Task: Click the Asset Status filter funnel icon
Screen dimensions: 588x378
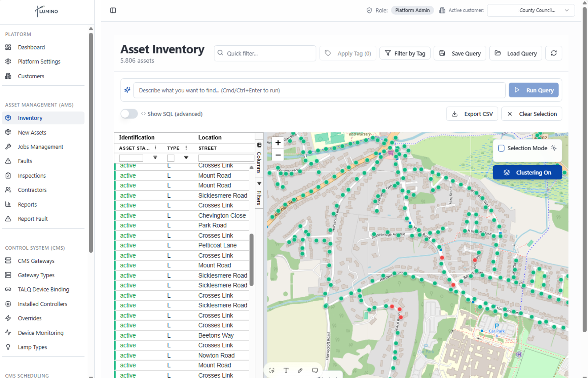Action: pos(155,158)
